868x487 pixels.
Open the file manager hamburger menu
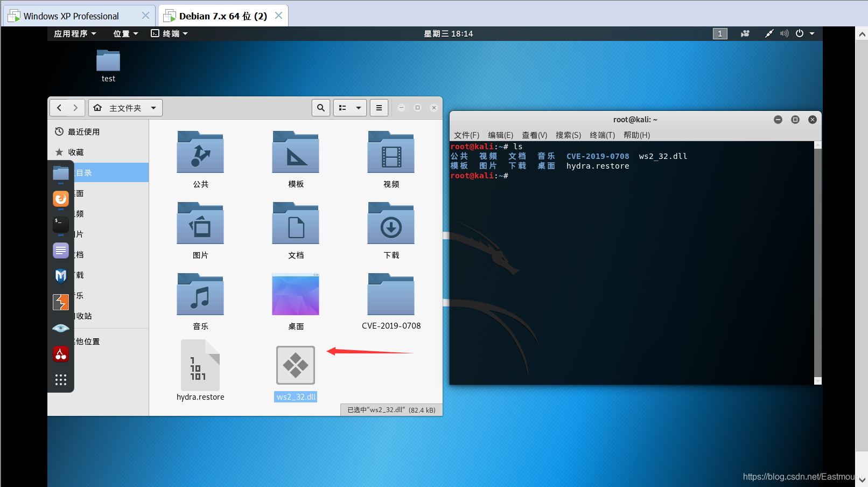click(x=379, y=108)
